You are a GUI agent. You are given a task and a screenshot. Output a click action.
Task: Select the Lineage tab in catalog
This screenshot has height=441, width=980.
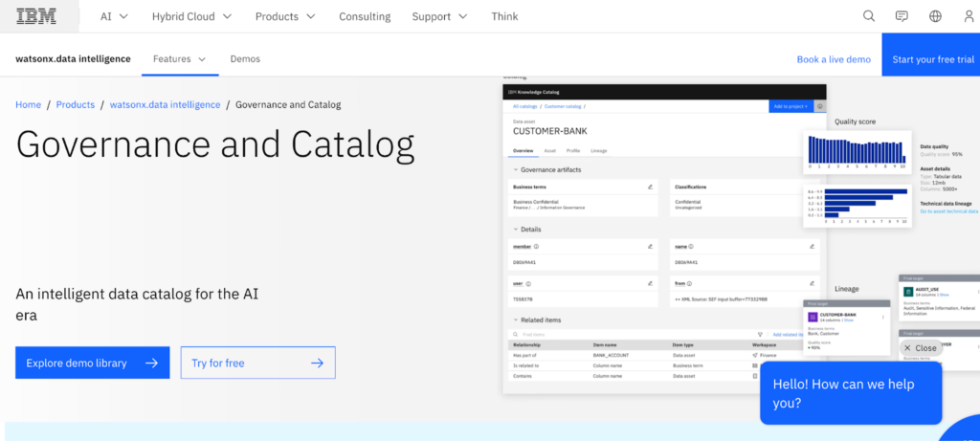[x=599, y=150]
